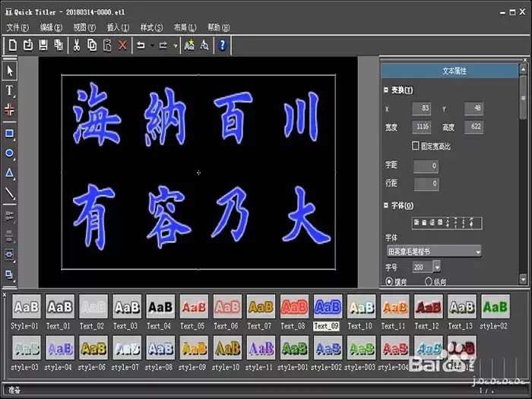Viewport: 532px width, 399px height.
Task: Open help with the question mark icon
Action: [222, 45]
